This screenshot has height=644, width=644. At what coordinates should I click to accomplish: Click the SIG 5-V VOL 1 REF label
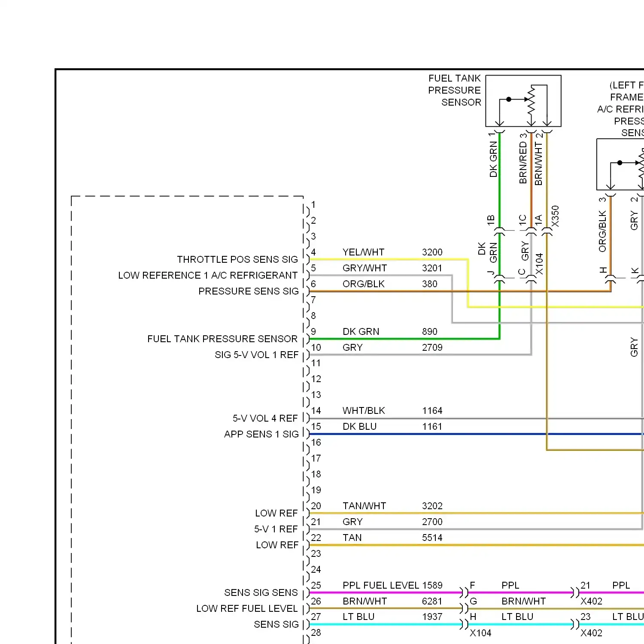(256, 355)
